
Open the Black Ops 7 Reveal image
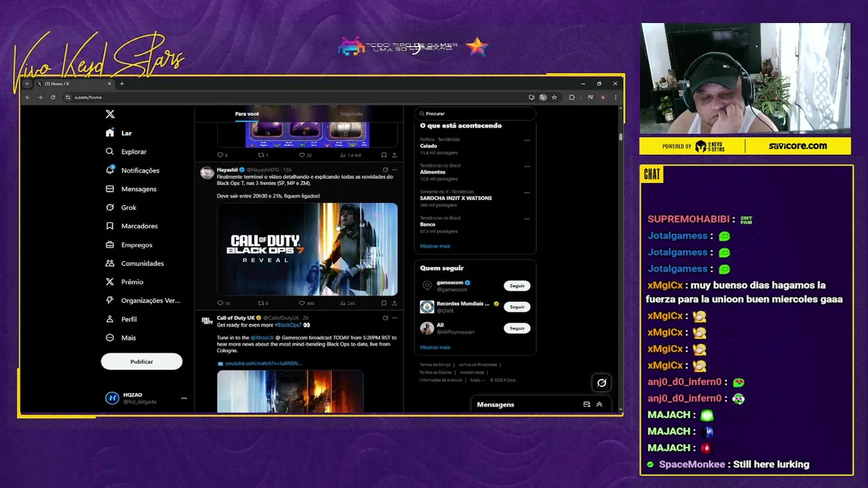coord(307,249)
